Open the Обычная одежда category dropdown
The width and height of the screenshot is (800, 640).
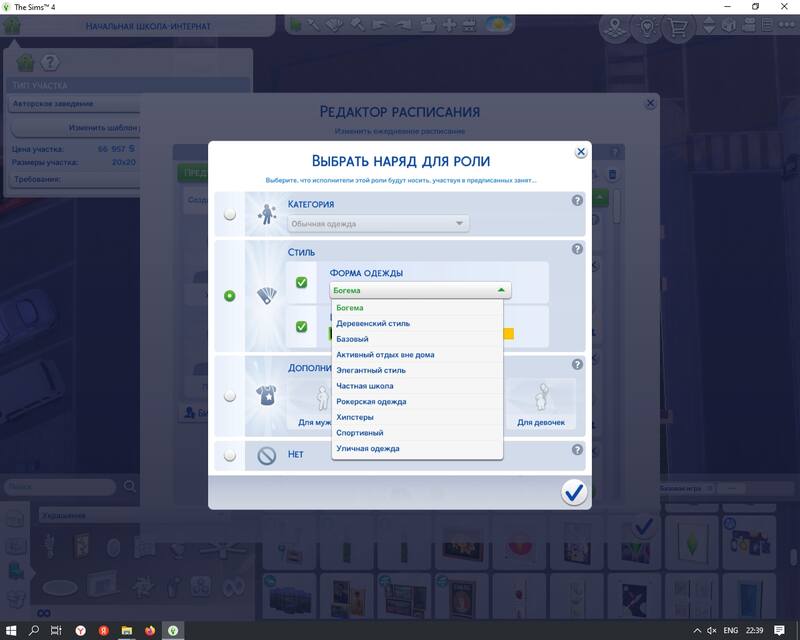378,224
